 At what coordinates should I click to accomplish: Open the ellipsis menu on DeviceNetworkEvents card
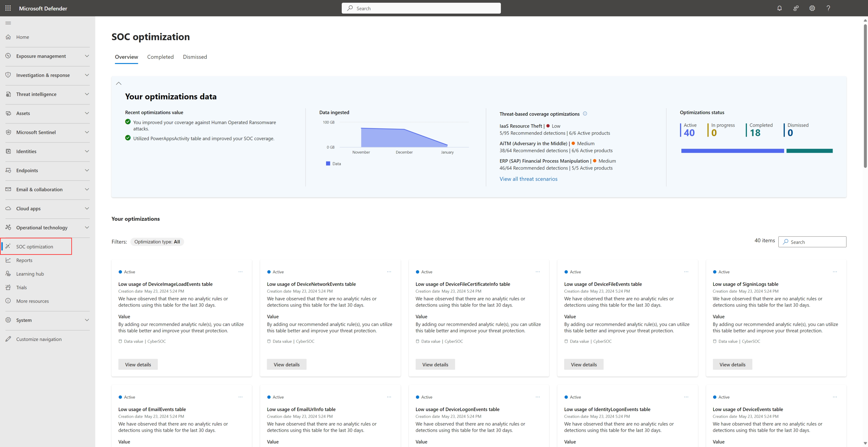(389, 272)
